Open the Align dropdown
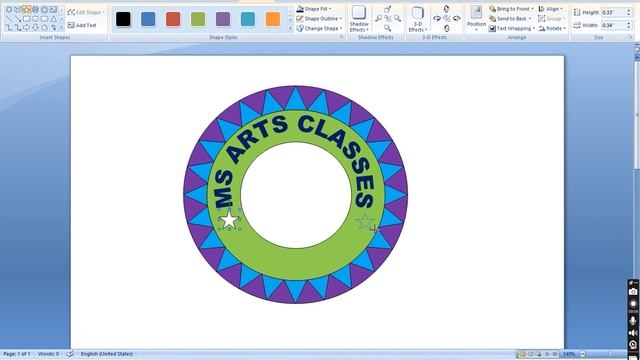This screenshot has height=360, width=640. click(x=551, y=9)
